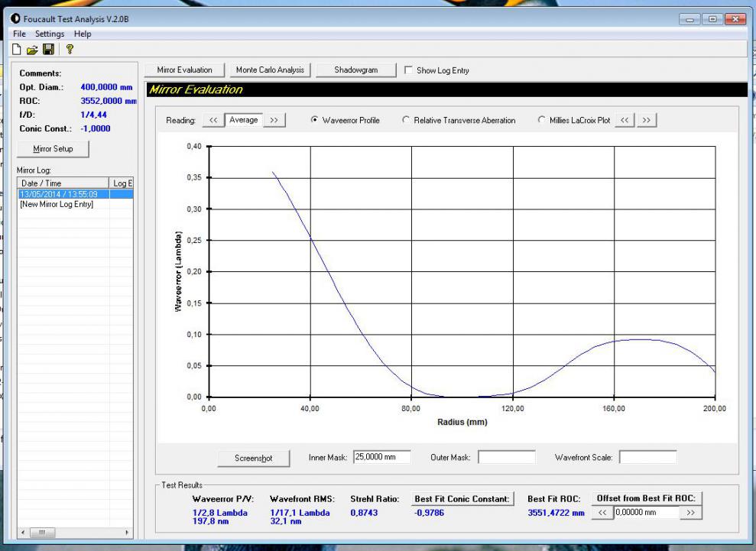Click the f/D value 1/4,44
756x551 pixels.
tap(93, 115)
